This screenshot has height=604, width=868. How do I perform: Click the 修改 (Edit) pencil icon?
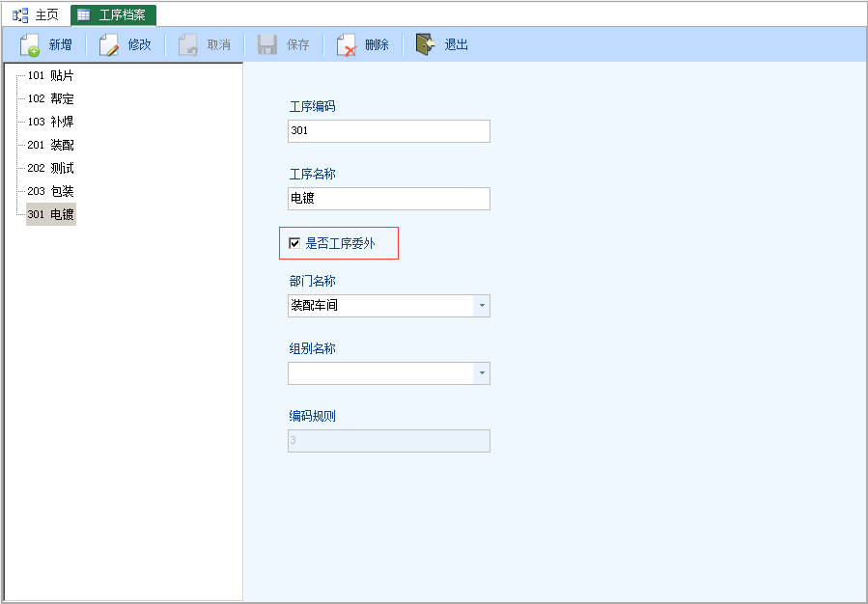(109, 44)
